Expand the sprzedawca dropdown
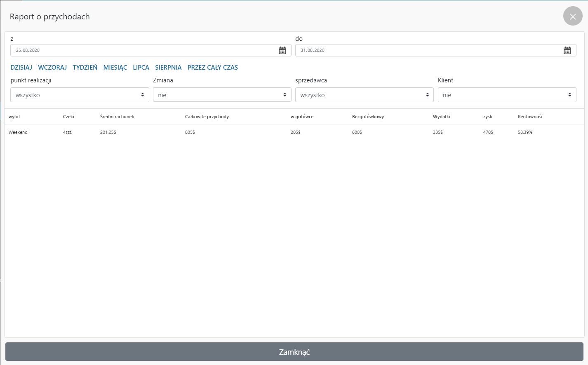Viewport: 588px width, 365px height. [x=364, y=95]
